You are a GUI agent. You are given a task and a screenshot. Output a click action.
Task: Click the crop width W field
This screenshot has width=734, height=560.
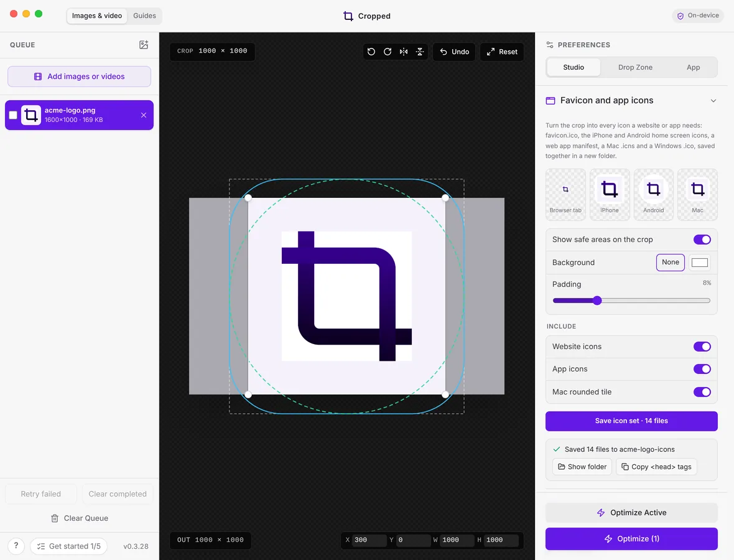tap(457, 540)
